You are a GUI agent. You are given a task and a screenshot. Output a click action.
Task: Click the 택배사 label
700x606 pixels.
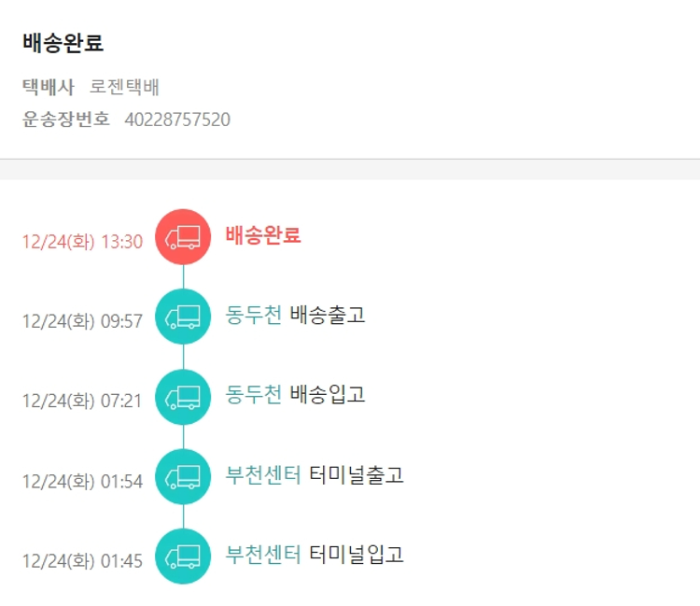coord(49,88)
